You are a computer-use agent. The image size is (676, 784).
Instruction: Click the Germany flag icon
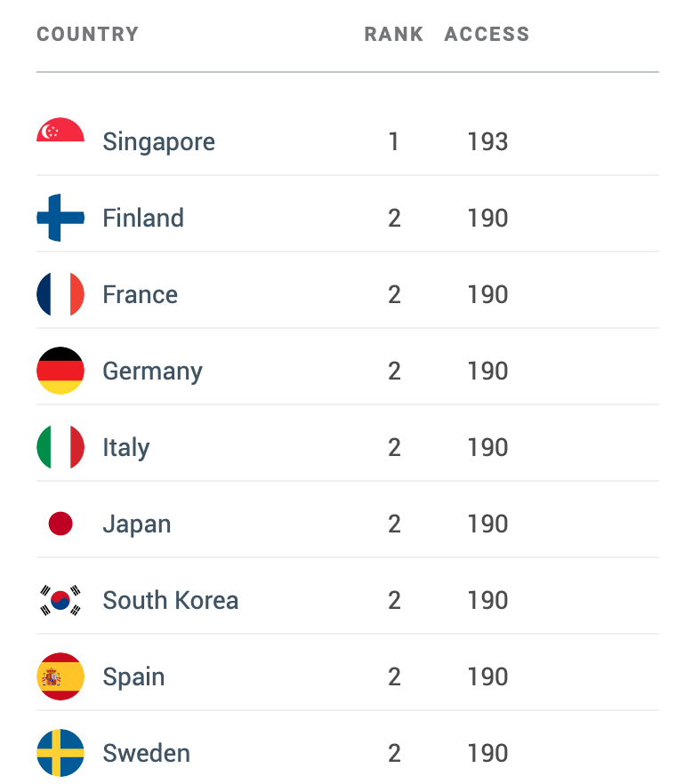point(60,371)
